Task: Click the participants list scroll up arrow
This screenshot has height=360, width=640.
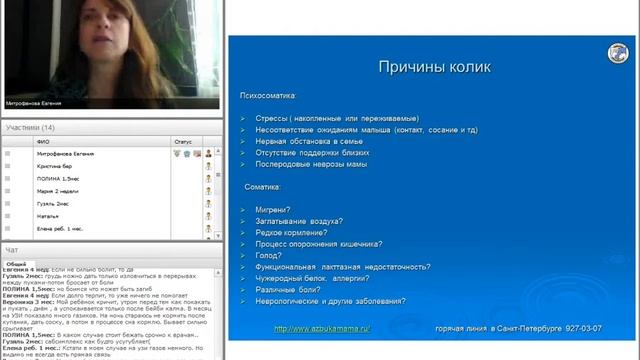Action: tap(218, 151)
